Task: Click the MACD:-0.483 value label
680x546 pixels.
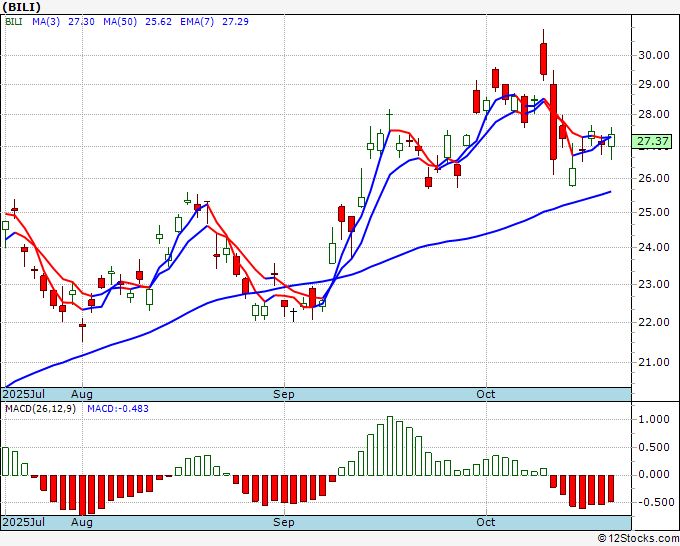Action: 118,409
